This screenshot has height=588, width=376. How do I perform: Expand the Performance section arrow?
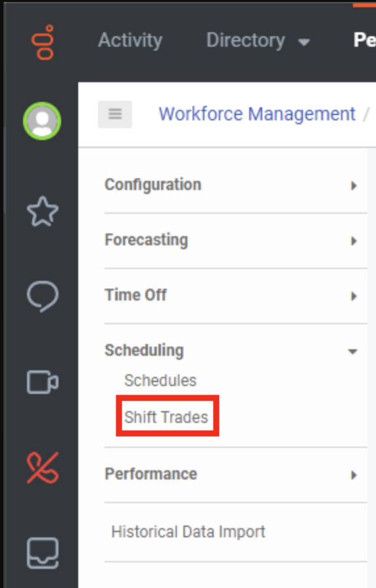click(x=354, y=475)
